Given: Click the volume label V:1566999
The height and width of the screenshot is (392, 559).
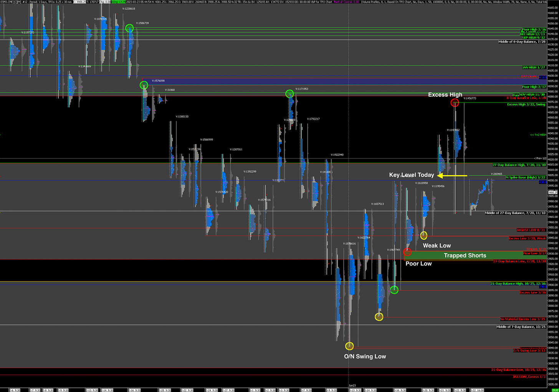Looking at the screenshot, I should (x=207, y=140).
